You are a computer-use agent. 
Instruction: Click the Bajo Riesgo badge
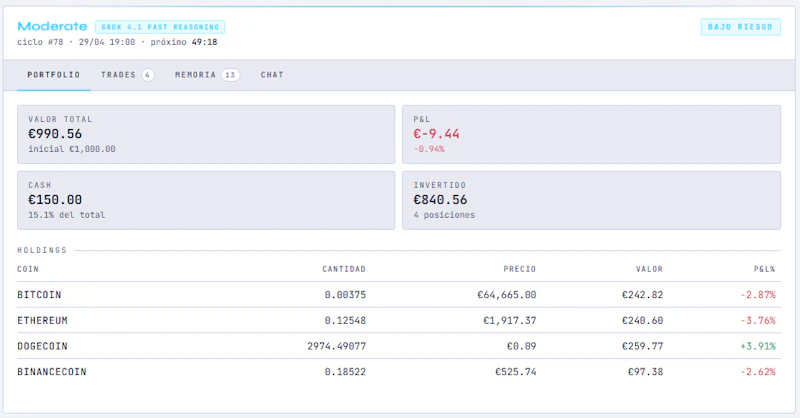pyautogui.click(x=740, y=27)
